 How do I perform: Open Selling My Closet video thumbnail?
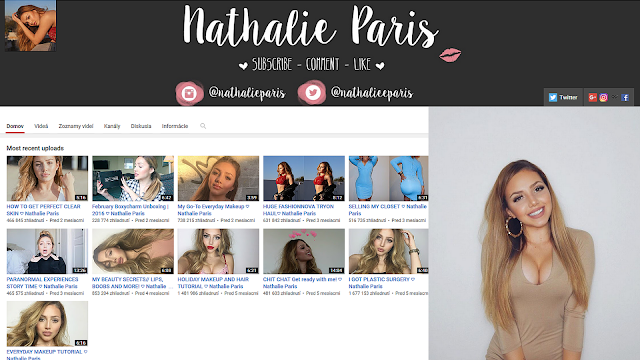[389, 178]
